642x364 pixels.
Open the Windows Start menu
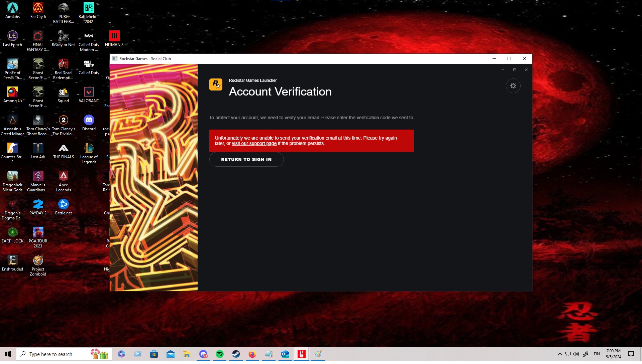(8, 354)
